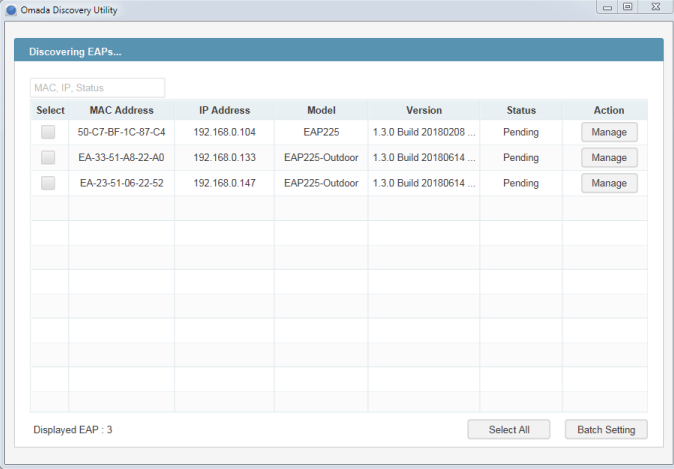674x469 pixels.
Task: Select MAC address 50-C7-BF-1C-87-C4
Action: pyautogui.click(x=122, y=132)
